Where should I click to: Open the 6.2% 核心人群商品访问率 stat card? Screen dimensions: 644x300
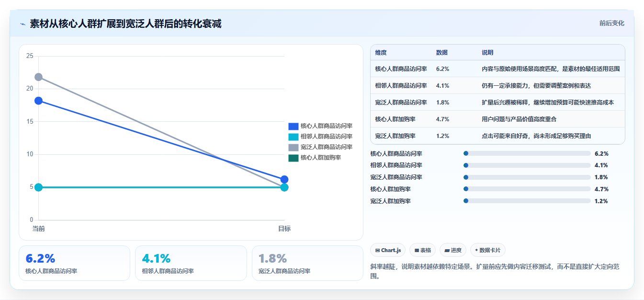point(74,263)
